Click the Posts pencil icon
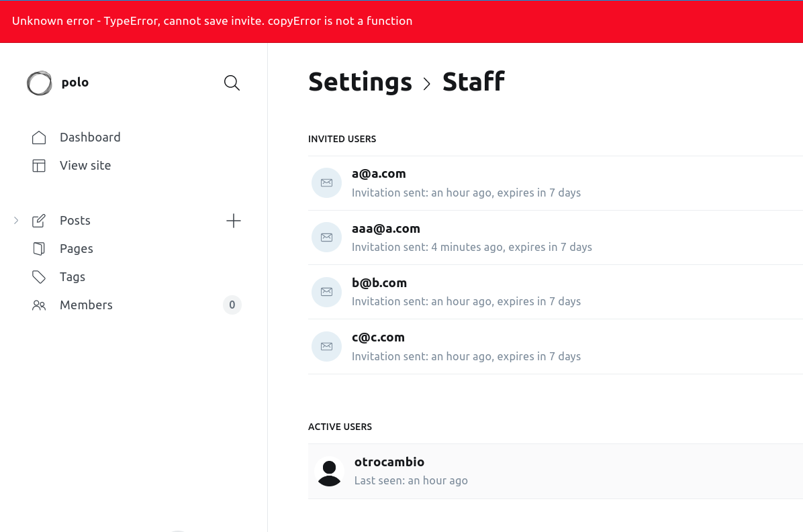Screen dimensions: 803x532 click(39, 220)
